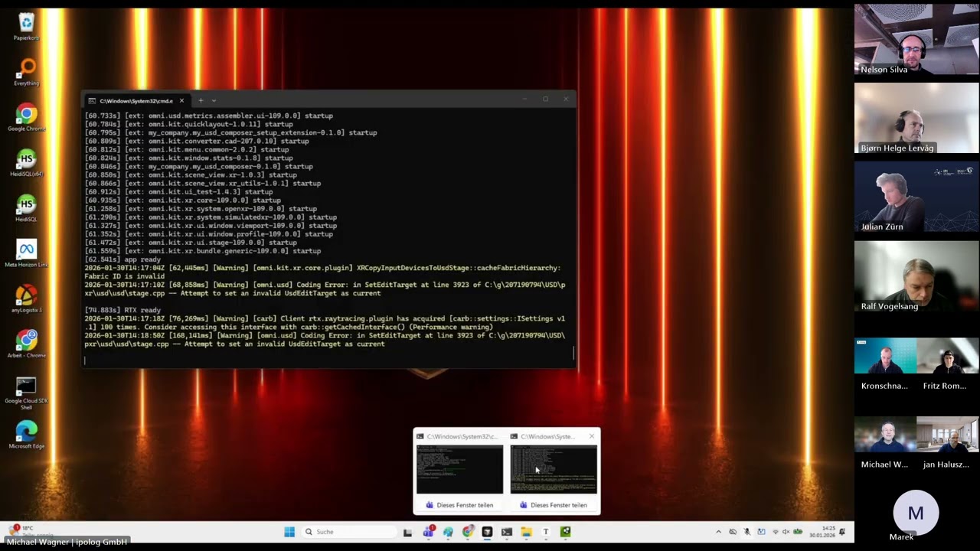The image size is (980, 551).
Task: Click the omni.kit.converter.cad-207.0.10 startup line
Action: coord(197,141)
